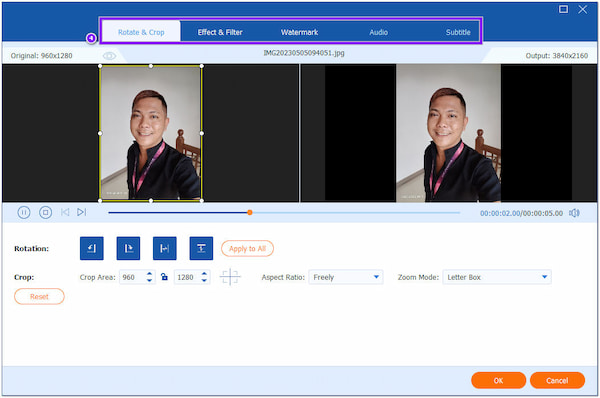Maximize the editor window

pos(563,9)
